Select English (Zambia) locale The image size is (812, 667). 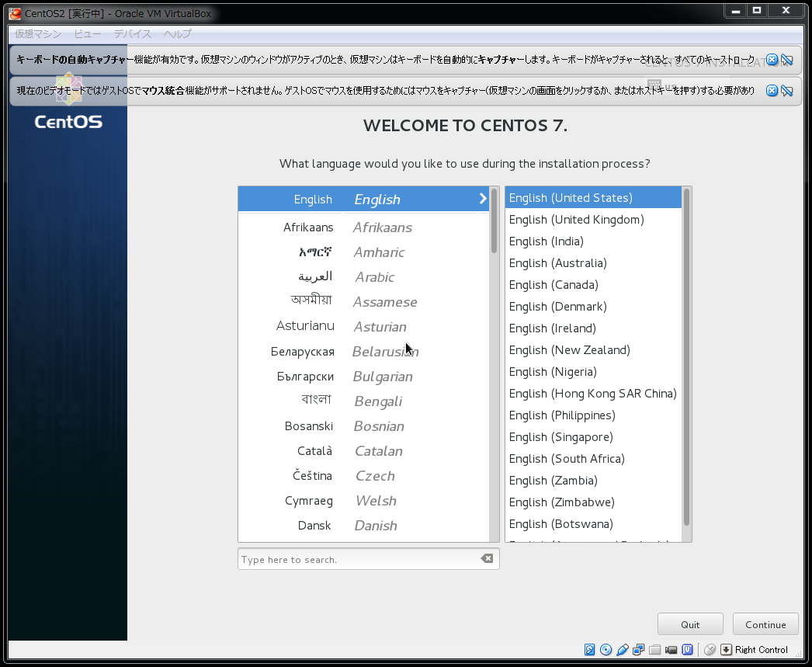point(593,481)
